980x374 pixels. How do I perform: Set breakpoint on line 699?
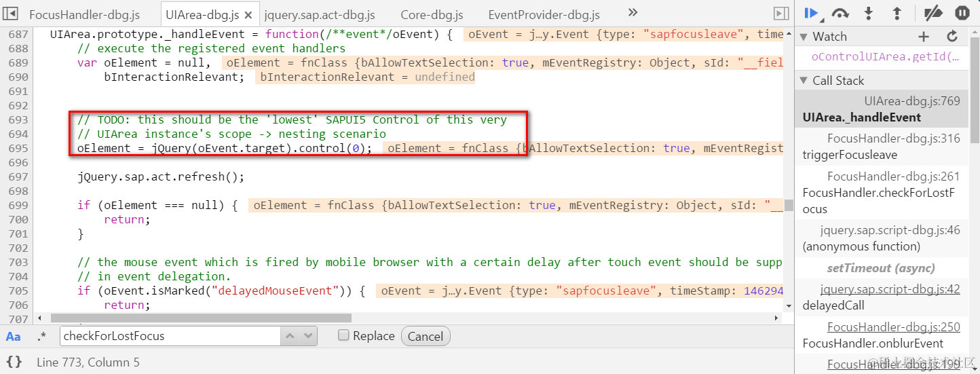(18, 205)
